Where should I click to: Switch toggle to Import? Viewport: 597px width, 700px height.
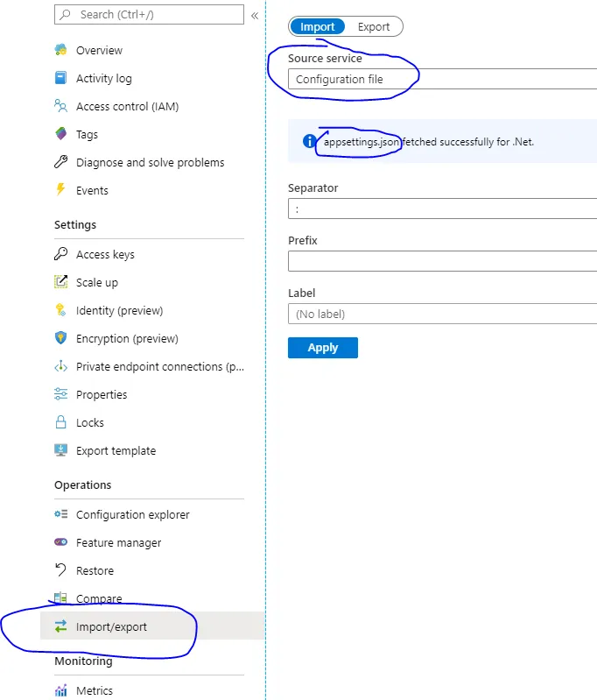pos(317,27)
